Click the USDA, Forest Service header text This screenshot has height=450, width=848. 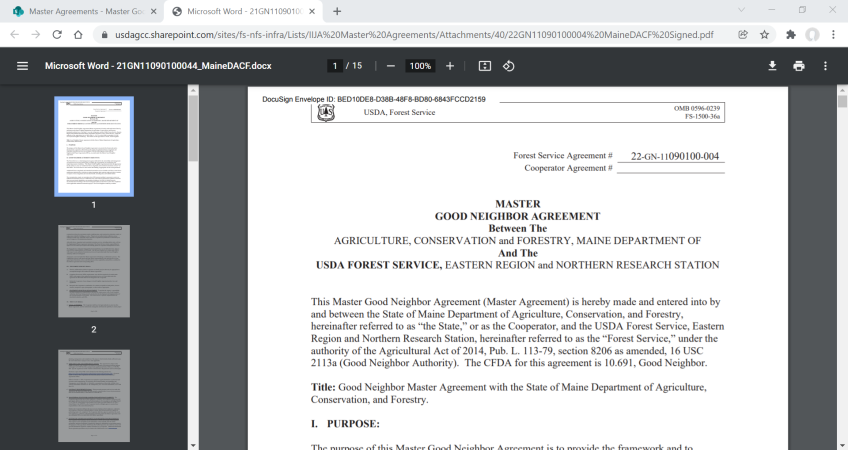click(399, 112)
